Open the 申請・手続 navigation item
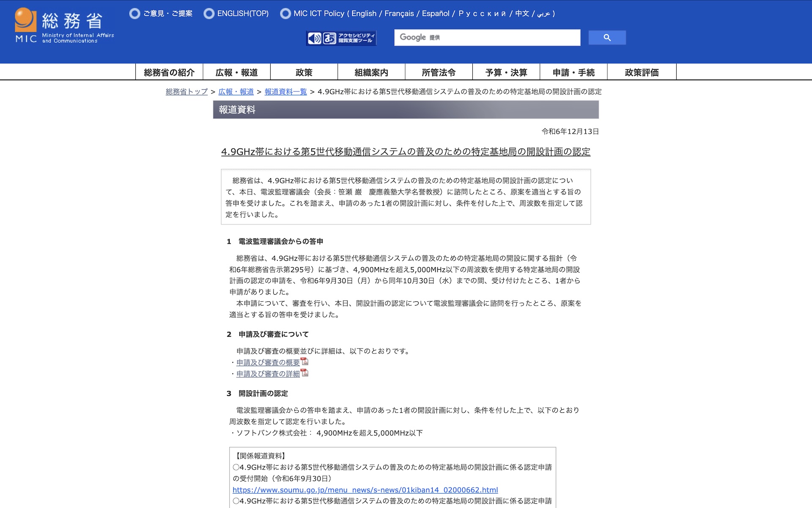 573,72
